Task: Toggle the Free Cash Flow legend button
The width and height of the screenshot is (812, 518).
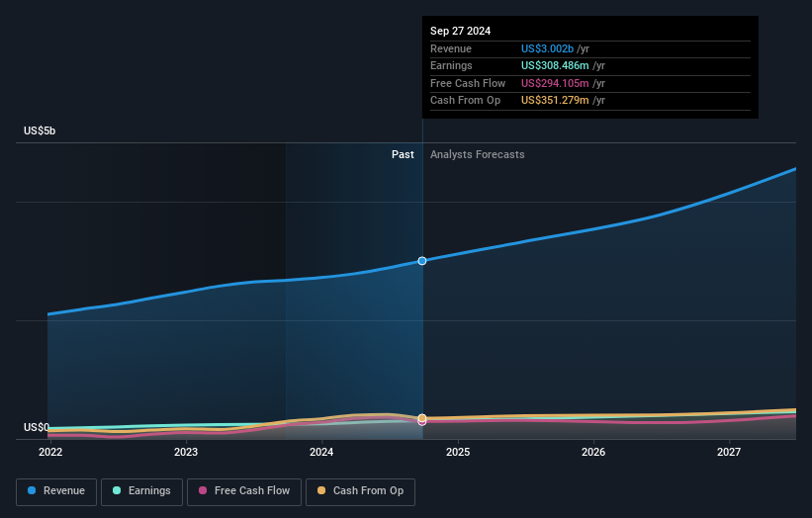Action: [244, 491]
